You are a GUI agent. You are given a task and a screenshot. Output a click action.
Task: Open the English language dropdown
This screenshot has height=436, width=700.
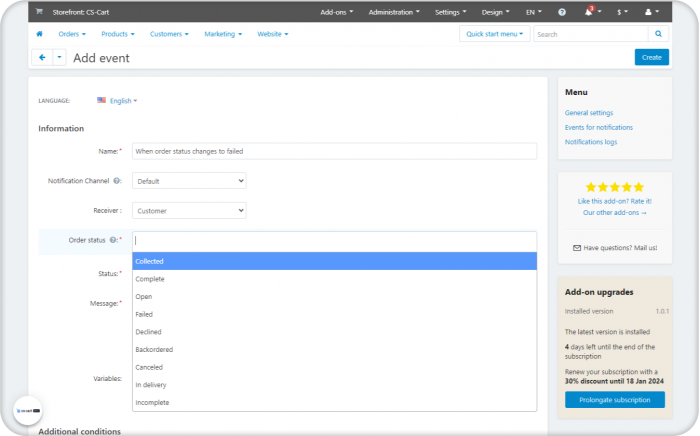[123, 101]
